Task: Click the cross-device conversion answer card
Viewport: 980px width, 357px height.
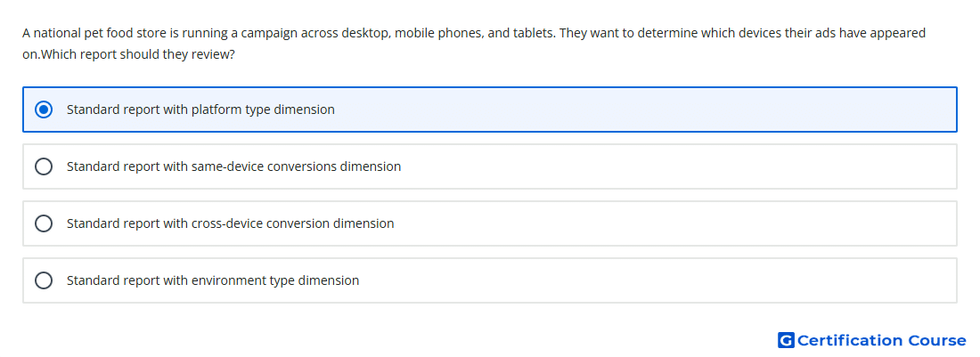Action: pyautogui.click(x=490, y=223)
